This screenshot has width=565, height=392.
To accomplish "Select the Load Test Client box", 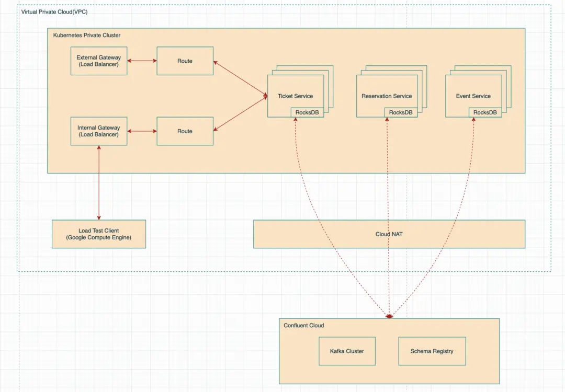I will (x=99, y=234).
